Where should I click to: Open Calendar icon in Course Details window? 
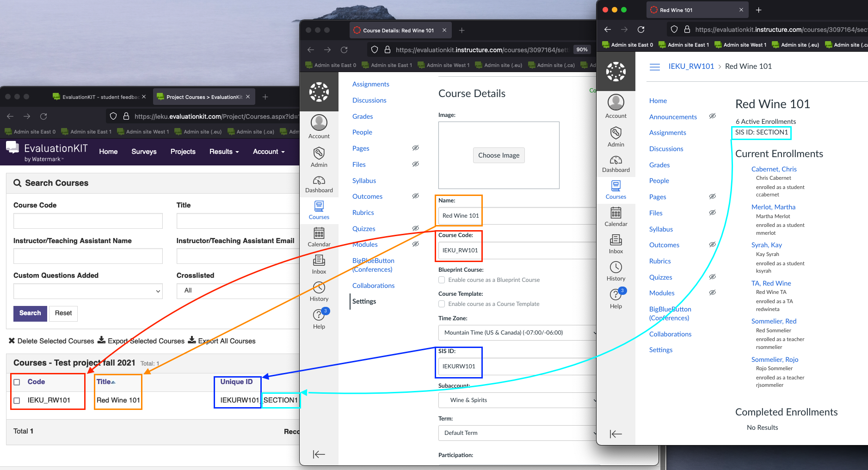click(319, 237)
